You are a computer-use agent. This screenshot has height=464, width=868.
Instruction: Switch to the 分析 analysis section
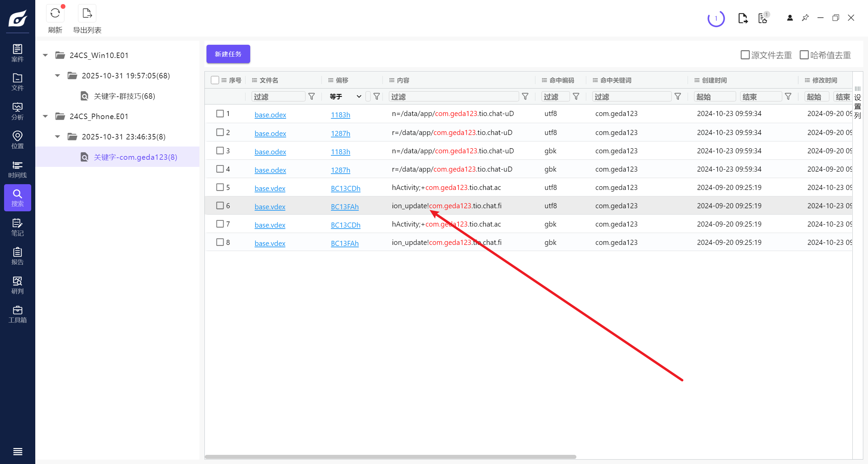(17, 111)
